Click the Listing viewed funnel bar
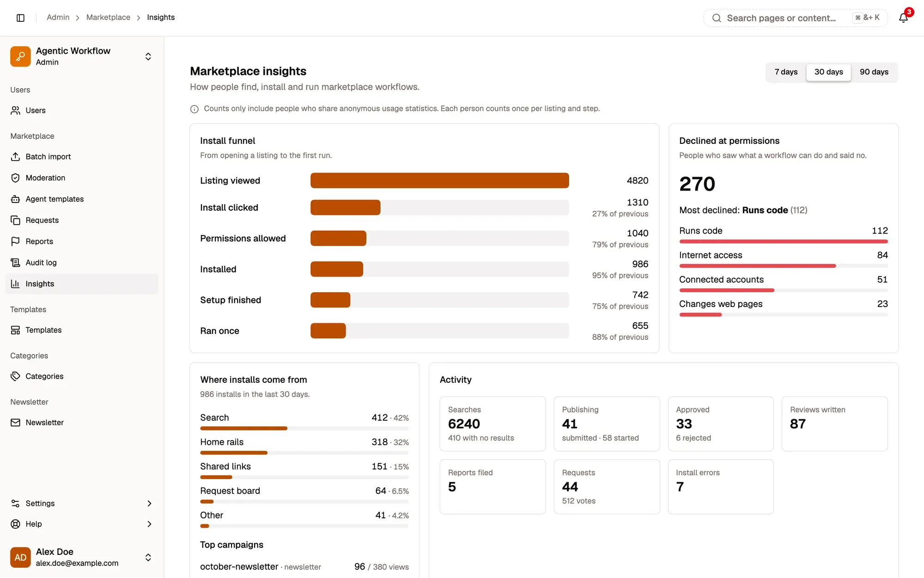Viewport: 924px width, 578px height. [x=439, y=181]
